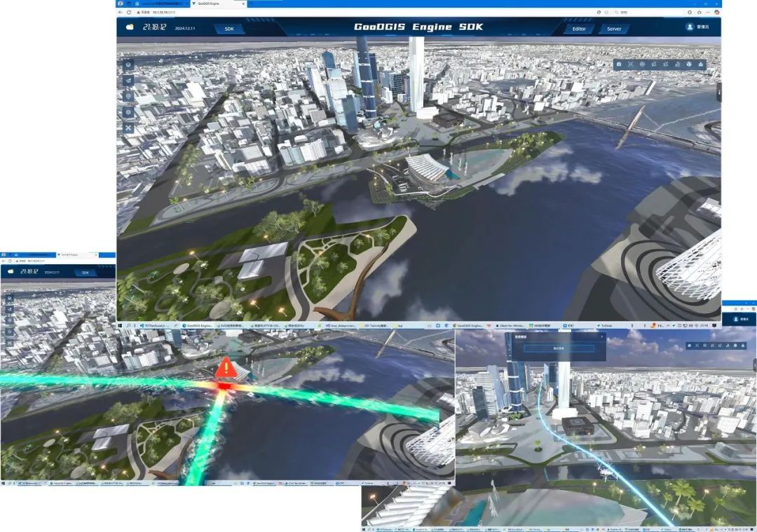Click the globe icon in large window's top-right toolbar
757x532 pixels.
pos(689,64)
